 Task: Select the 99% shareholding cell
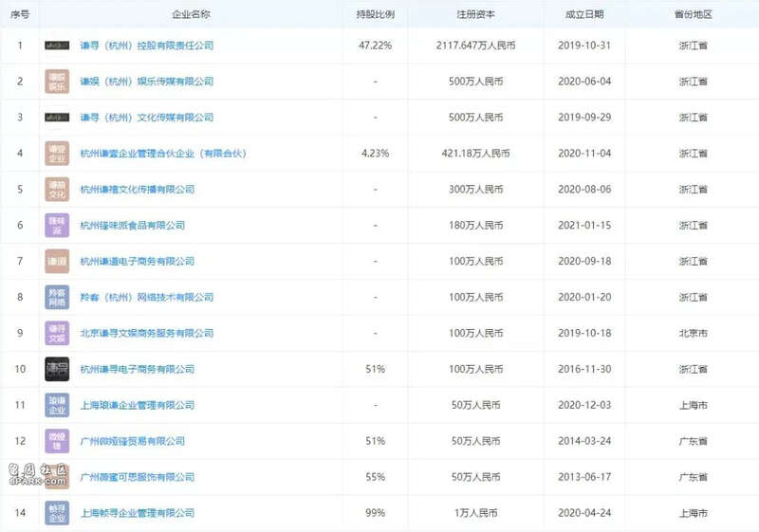click(x=375, y=513)
